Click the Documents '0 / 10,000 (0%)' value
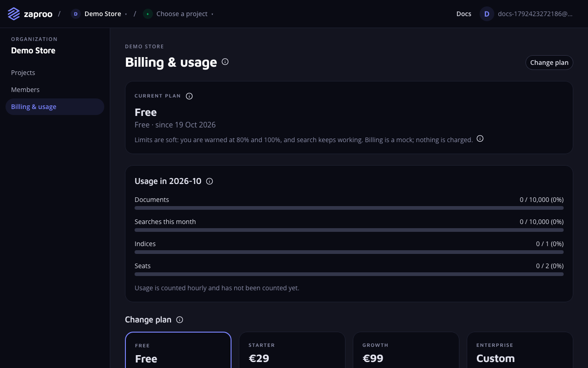588x368 pixels. pos(542,200)
